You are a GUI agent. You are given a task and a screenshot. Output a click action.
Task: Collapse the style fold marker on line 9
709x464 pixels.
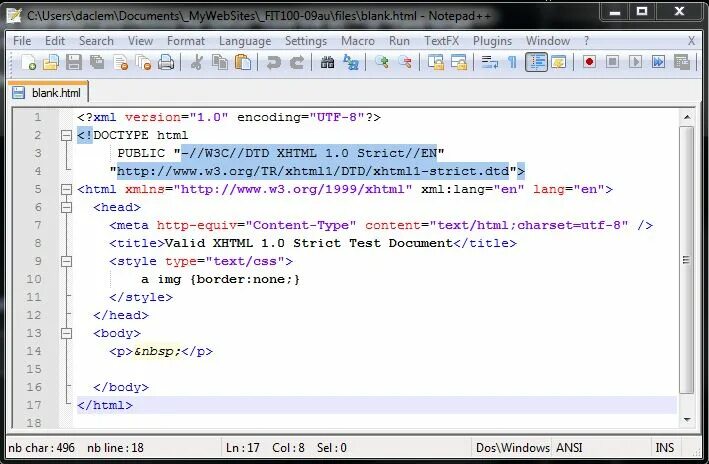66,261
